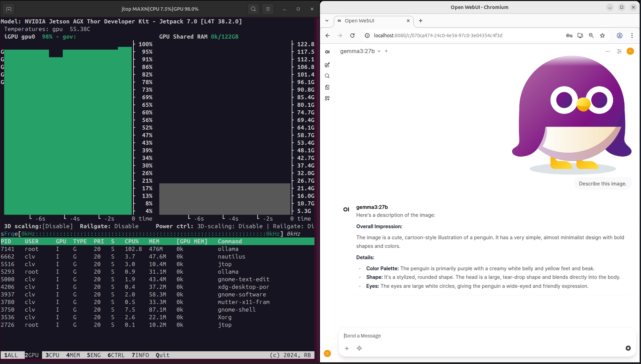Switch to jtop 4MEM tab
The image size is (641, 364).
[x=73, y=355]
